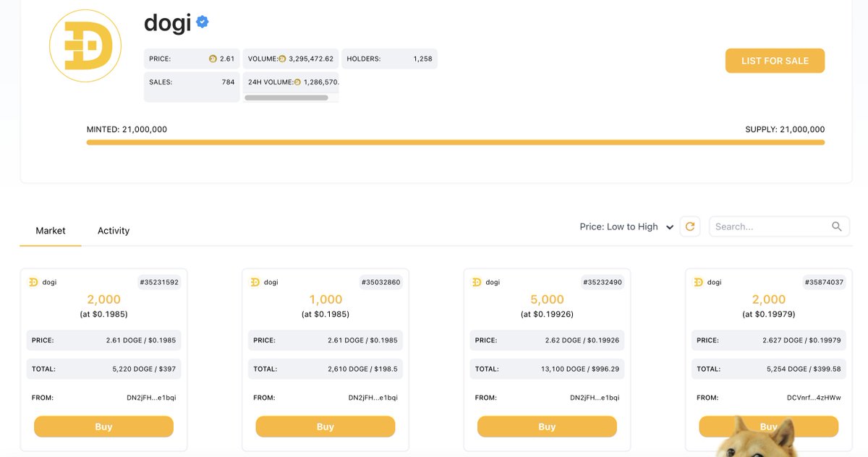Click the dogi icon on card #35874037

[x=698, y=282]
